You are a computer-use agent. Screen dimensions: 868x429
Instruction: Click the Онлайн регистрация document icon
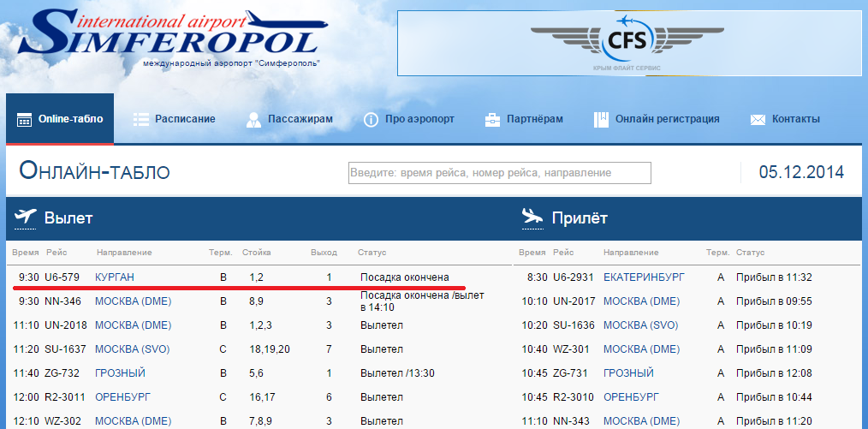[x=601, y=120]
